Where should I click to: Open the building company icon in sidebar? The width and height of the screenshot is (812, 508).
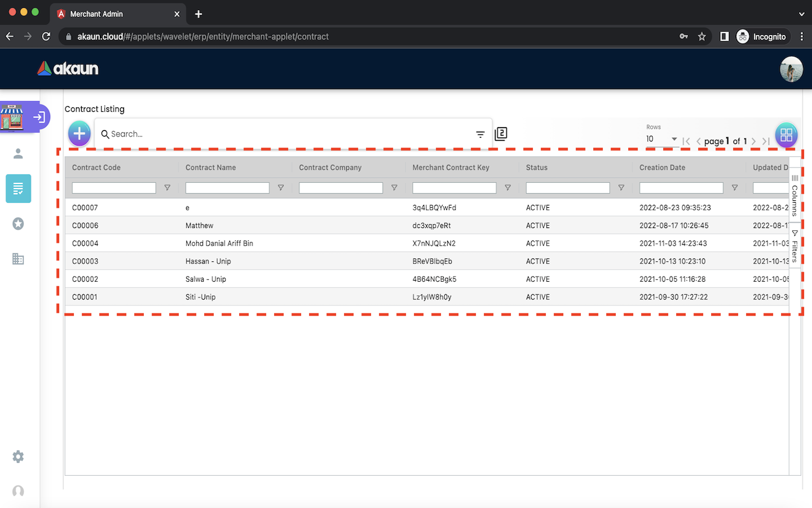coord(18,259)
